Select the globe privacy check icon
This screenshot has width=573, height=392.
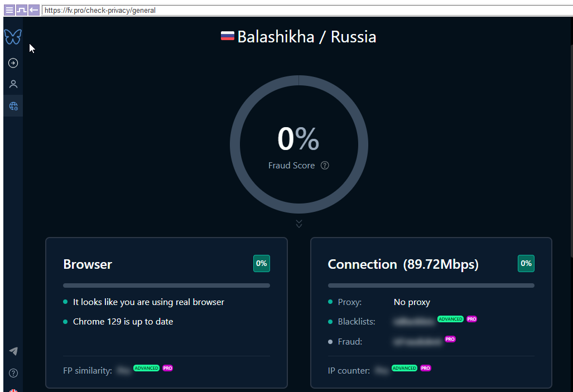[x=13, y=106]
